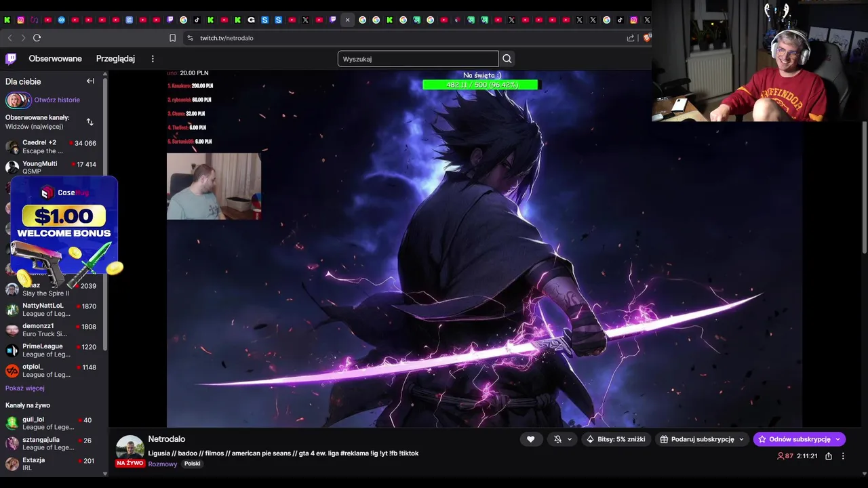The image size is (868, 488).
Task: Open the Brave shields icon
Action: 646,38
